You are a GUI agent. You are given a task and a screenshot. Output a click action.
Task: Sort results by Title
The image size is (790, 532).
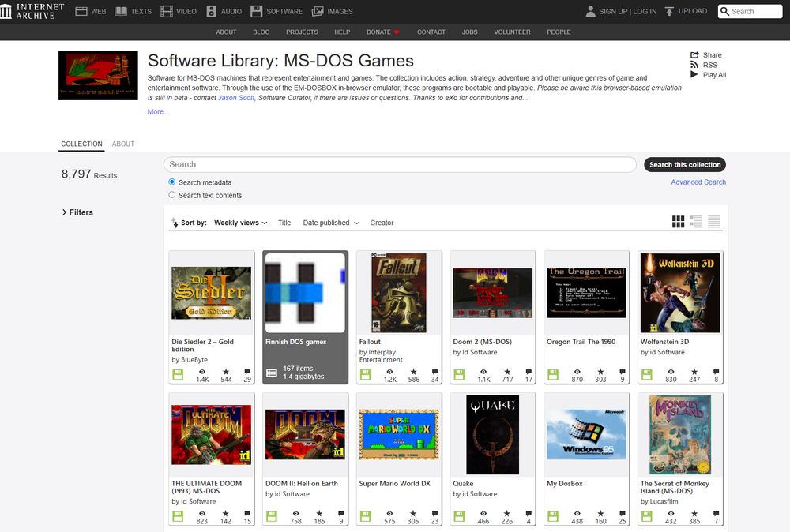point(284,223)
